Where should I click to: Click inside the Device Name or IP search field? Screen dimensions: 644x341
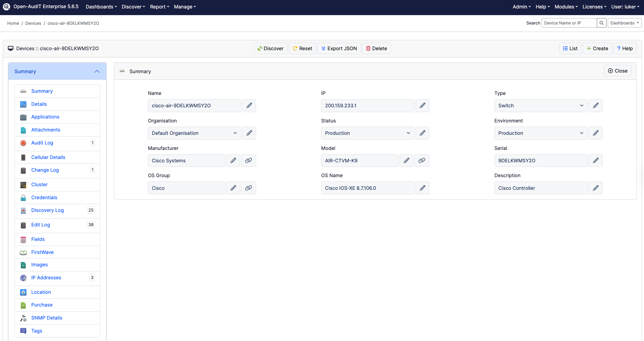[569, 23]
